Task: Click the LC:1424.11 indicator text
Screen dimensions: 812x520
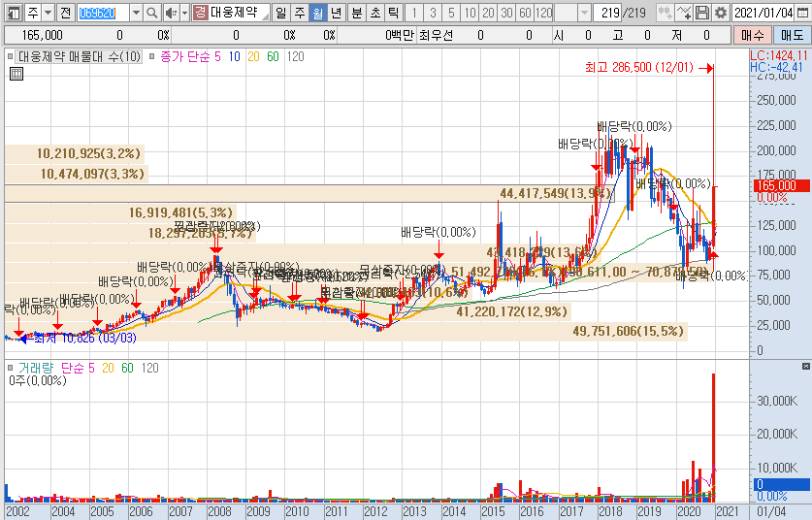Action: [779, 56]
